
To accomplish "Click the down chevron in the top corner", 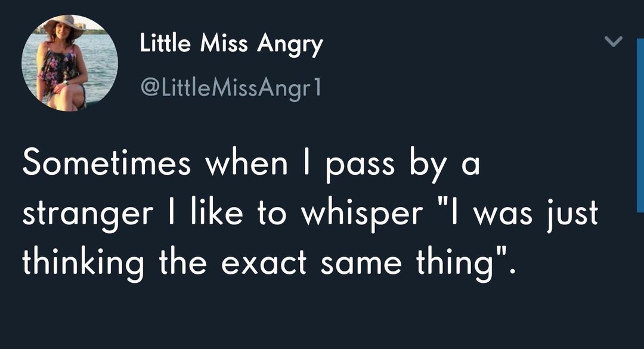I will point(613,42).
